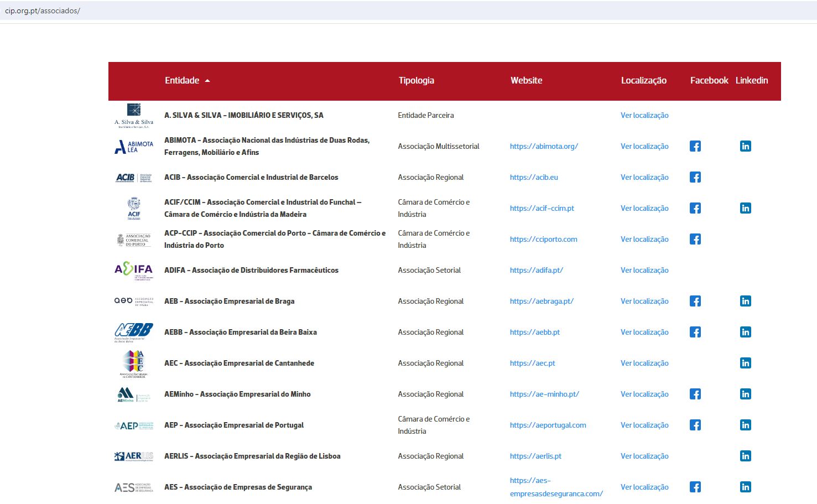
Task: Open the https://adifa.pt/ link
Action: click(x=537, y=270)
